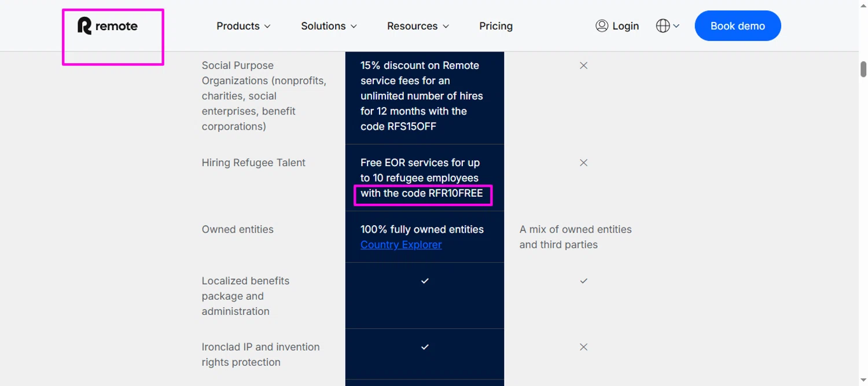Click the Remote logo in the header

click(108, 26)
